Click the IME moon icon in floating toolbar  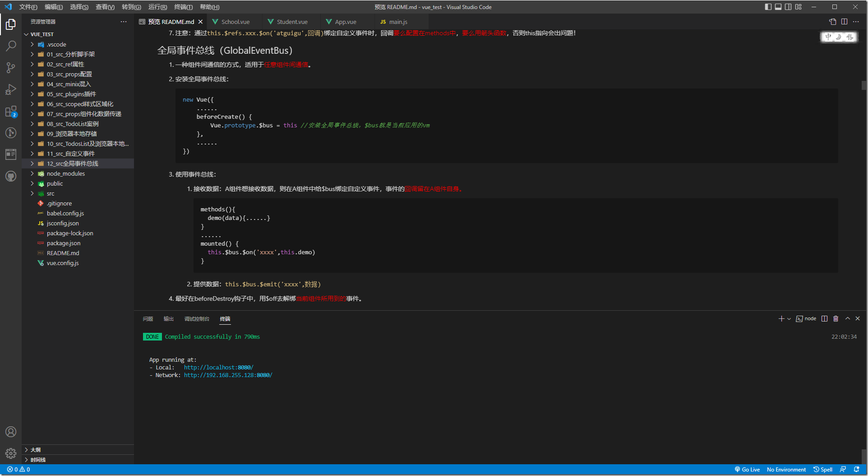coord(839,37)
